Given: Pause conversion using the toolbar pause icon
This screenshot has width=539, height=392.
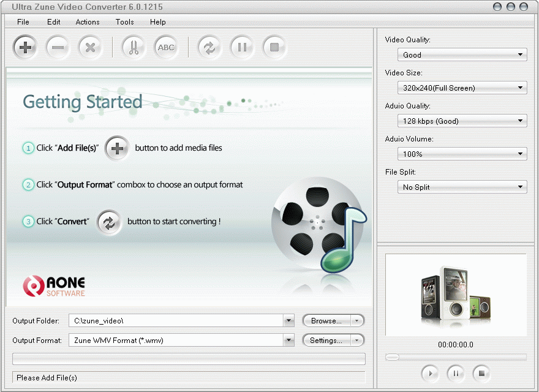Looking at the screenshot, I should [x=242, y=47].
